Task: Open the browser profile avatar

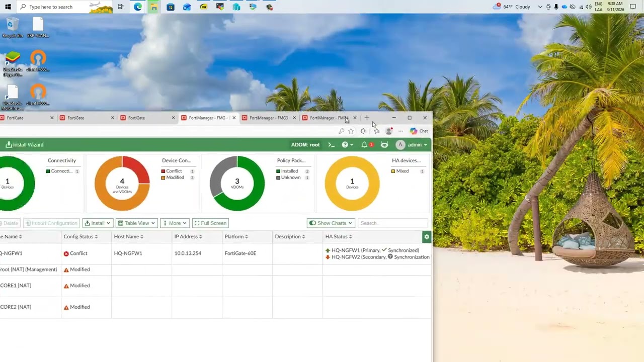Action: click(x=388, y=131)
